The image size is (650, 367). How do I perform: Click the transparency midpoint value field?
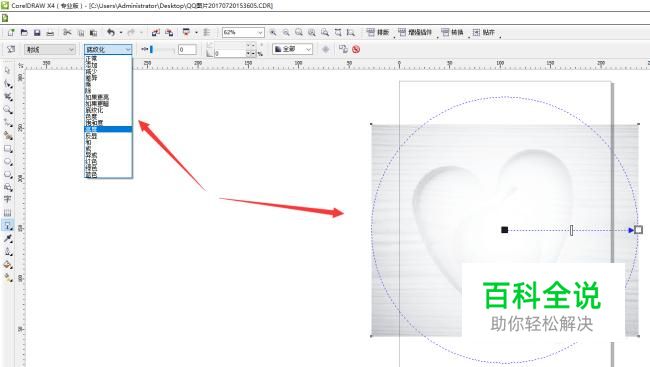187,49
